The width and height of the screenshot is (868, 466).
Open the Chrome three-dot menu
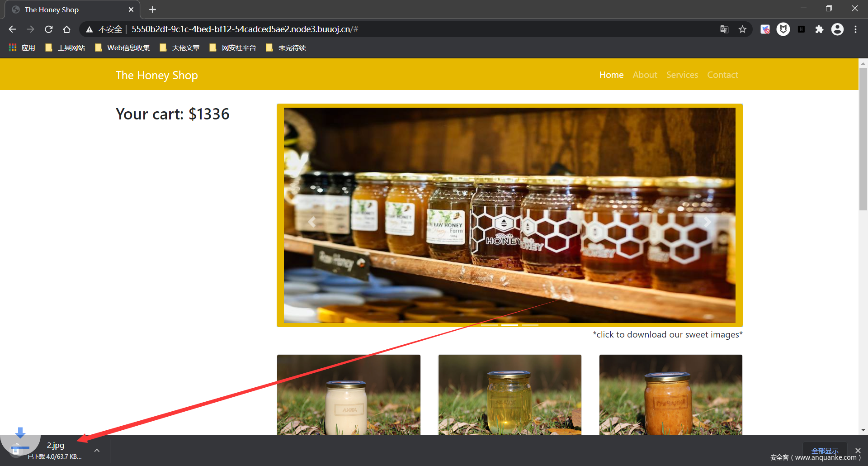click(855, 29)
